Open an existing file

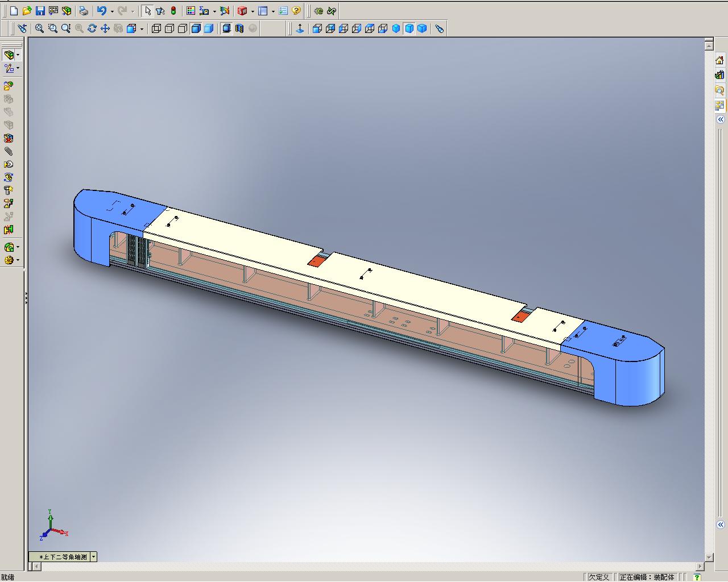[x=27, y=11]
